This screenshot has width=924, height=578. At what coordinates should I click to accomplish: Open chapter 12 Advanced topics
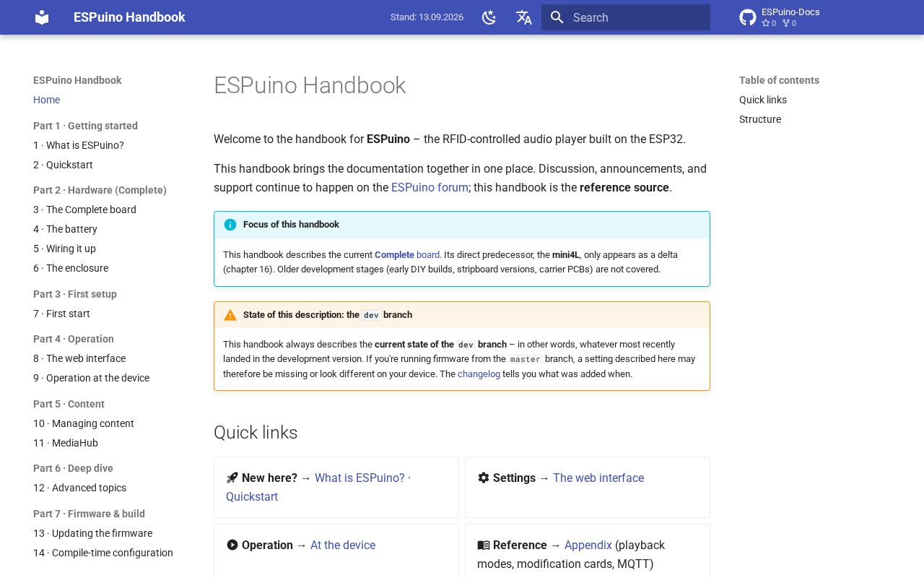pyautogui.click(x=79, y=488)
